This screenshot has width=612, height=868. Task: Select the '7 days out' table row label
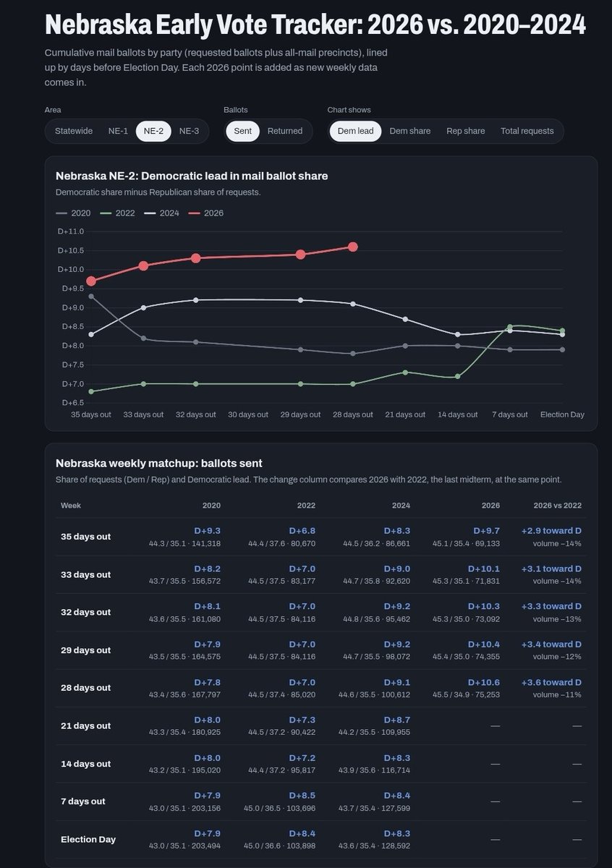[83, 801]
